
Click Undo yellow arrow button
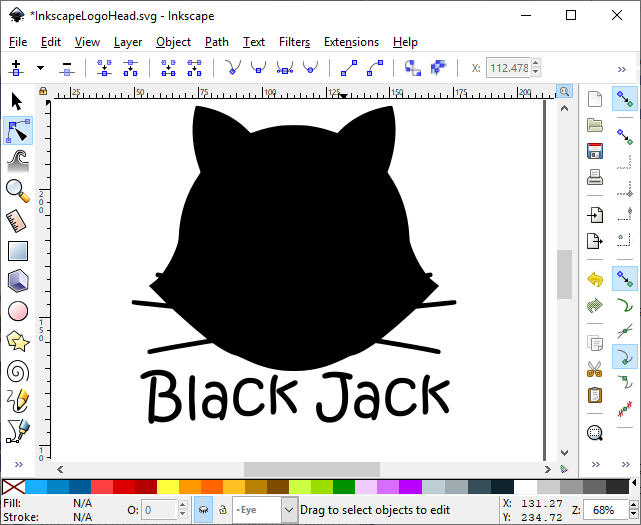click(595, 280)
